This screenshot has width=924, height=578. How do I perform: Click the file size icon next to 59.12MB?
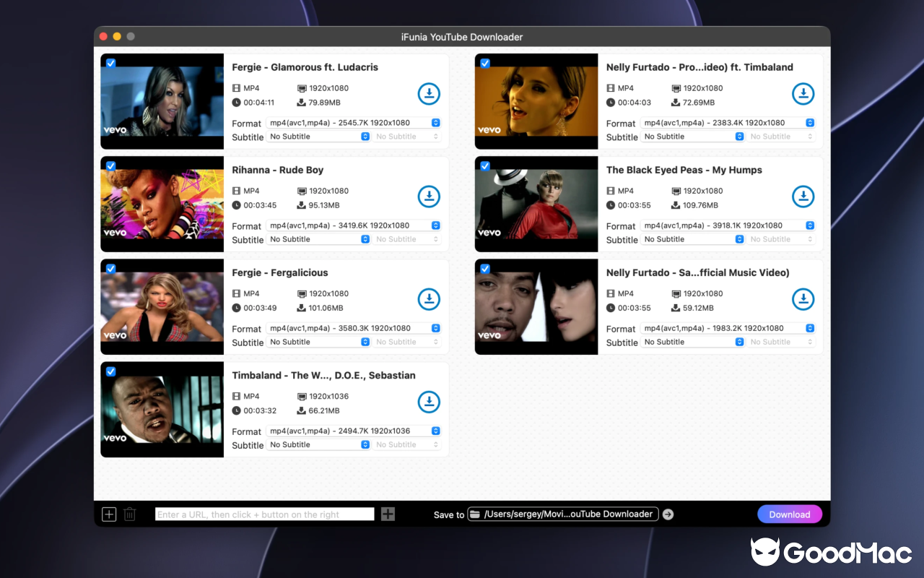tap(676, 308)
